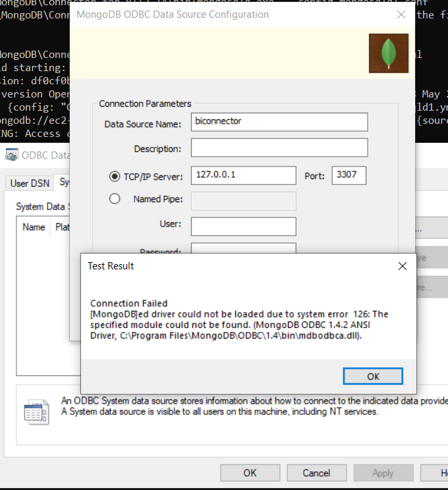
Task: Select the TCP/IP Server radio button
Action: click(x=115, y=176)
